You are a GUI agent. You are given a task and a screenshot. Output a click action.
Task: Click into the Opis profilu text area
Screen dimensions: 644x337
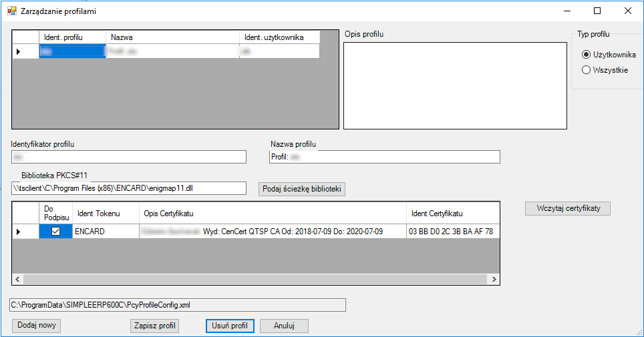(455, 86)
